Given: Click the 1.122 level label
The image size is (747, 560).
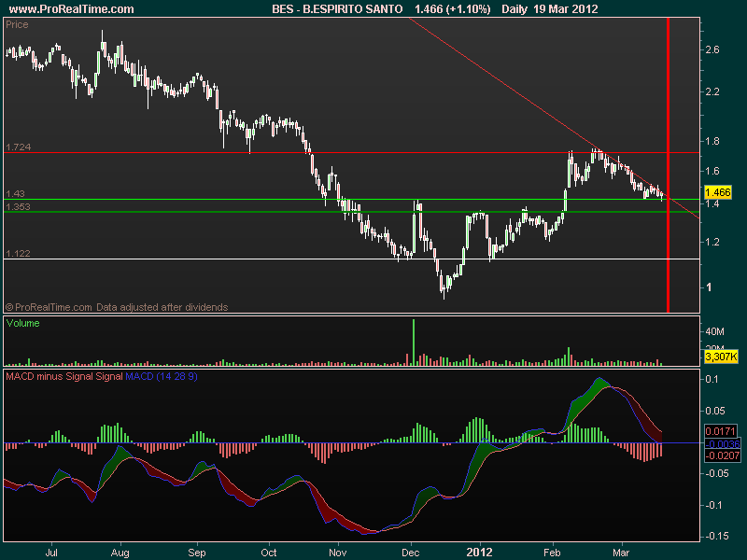Looking at the screenshot, I should (18, 253).
